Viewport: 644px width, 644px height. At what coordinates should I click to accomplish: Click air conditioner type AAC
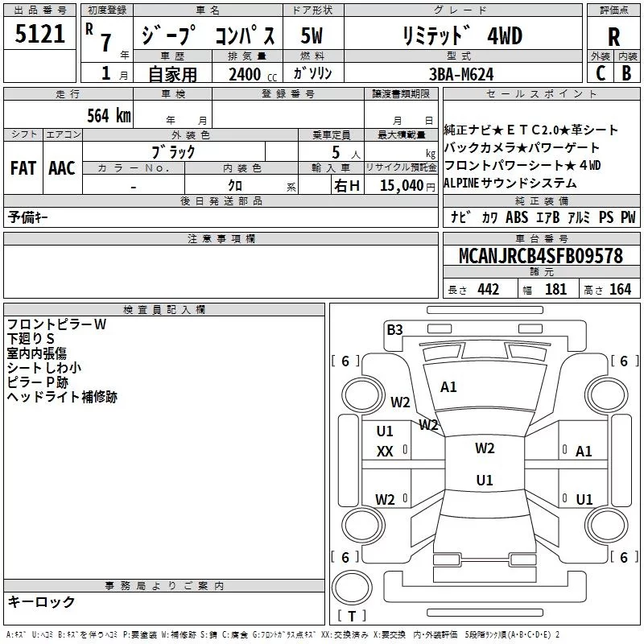[x=62, y=168]
